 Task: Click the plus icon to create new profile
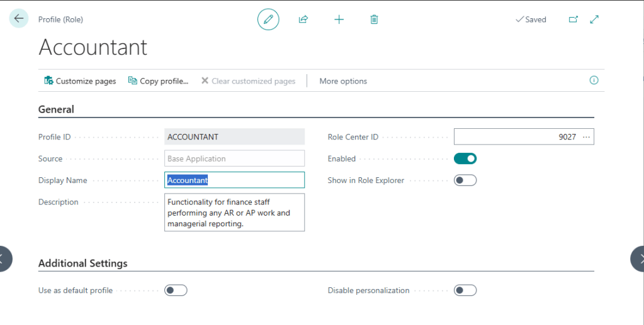[x=339, y=19]
